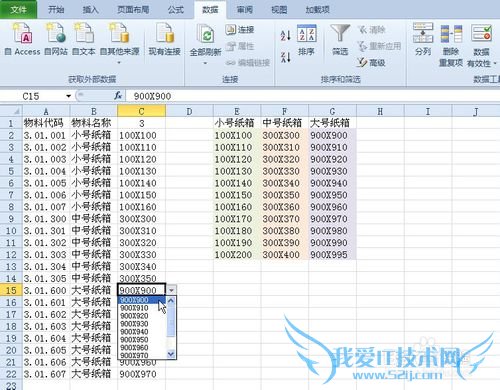Switch to the View (视图) tab
The image size is (500, 390).
[279, 9]
